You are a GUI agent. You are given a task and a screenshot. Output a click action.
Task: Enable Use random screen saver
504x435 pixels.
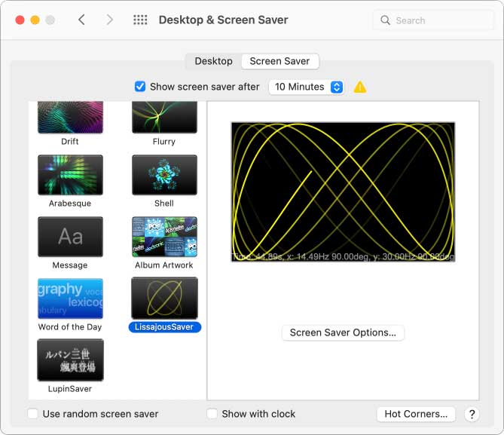33,414
